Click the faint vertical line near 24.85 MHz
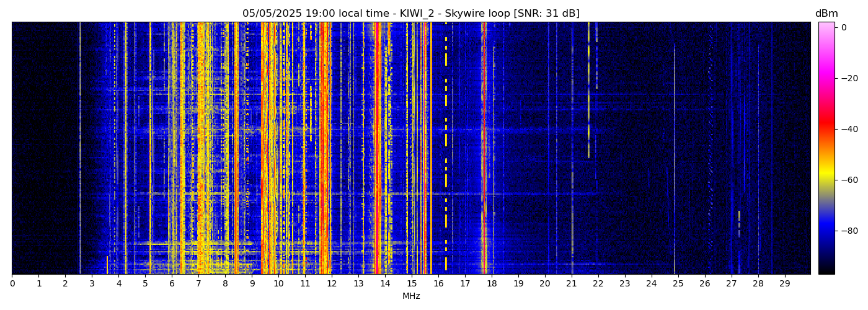The image size is (868, 310). pos(674,149)
